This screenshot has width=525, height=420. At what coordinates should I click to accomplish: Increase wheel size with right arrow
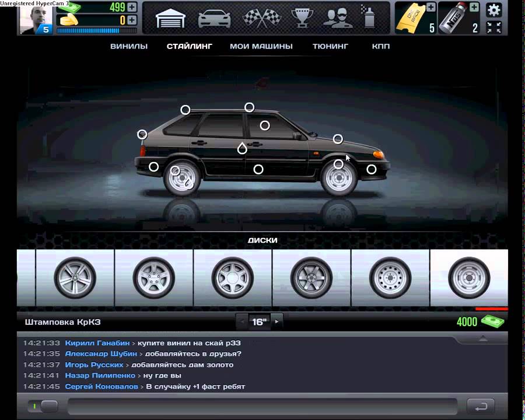pyautogui.click(x=276, y=322)
